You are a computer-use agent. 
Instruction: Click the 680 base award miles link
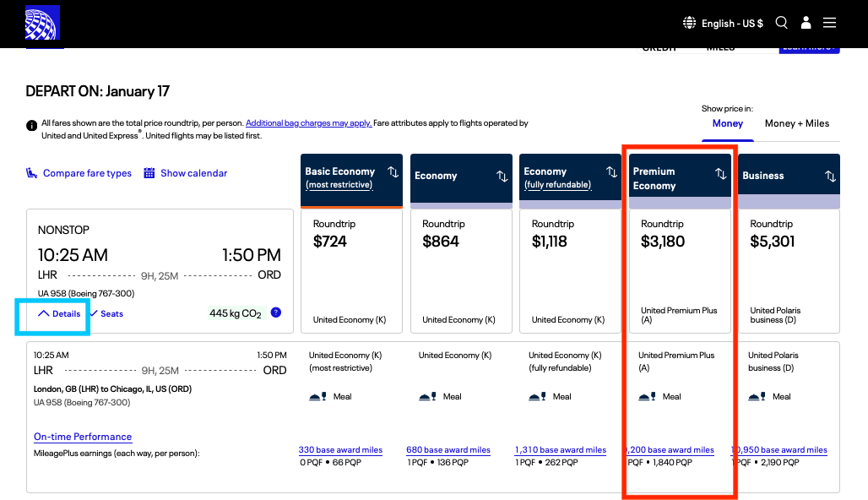(x=450, y=450)
